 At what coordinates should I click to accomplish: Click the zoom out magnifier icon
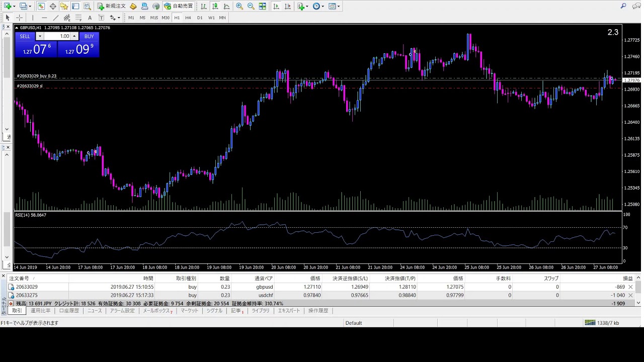click(251, 7)
